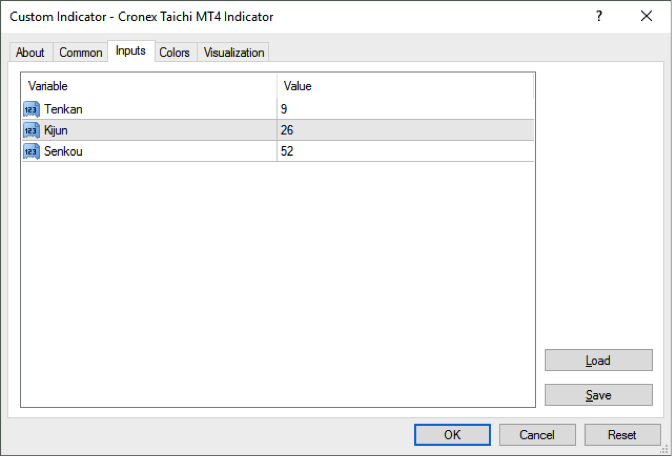Click the Save button
This screenshot has height=457, width=672.
pyautogui.click(x=598, y=395)
